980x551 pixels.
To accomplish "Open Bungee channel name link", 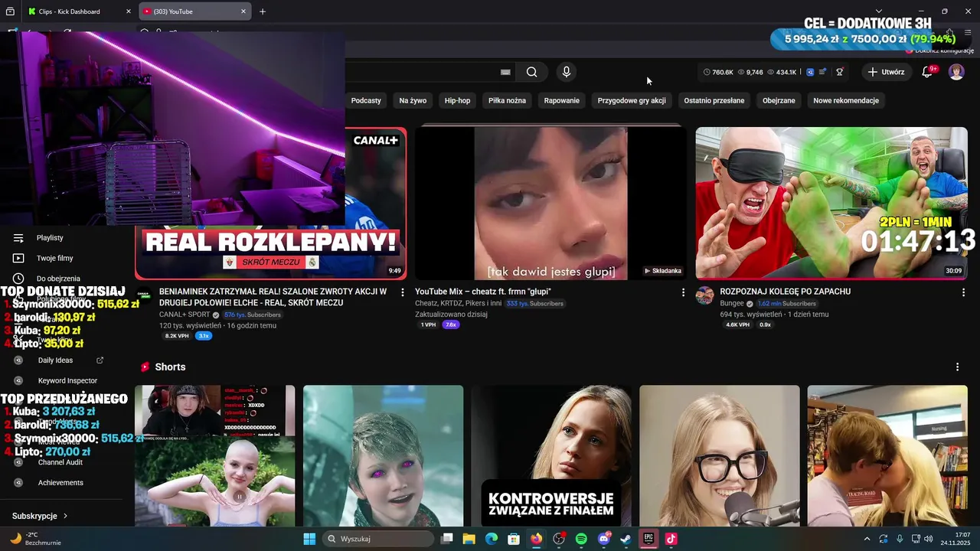I will (732, 303).
